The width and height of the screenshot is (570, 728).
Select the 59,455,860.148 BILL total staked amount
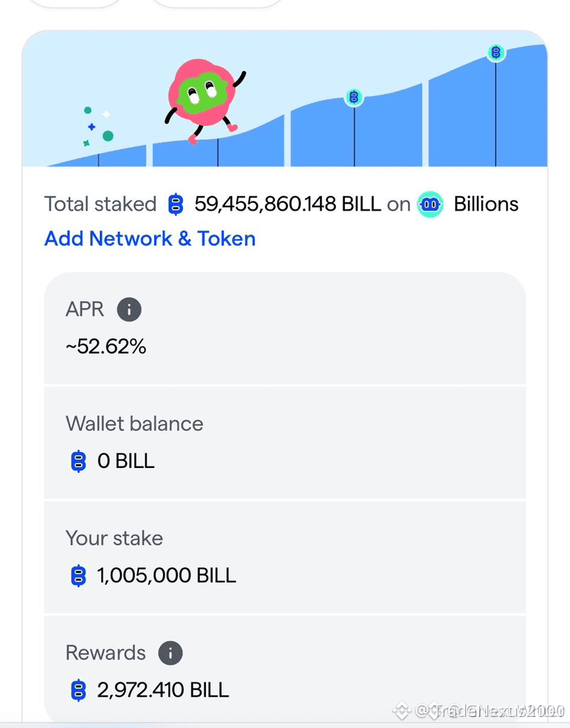288,204
